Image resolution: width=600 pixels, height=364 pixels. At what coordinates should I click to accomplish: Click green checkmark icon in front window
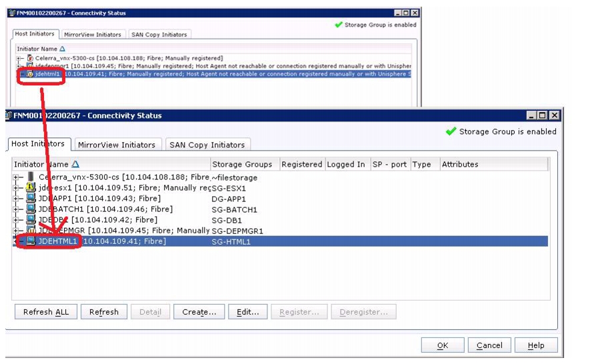point(451,131)
